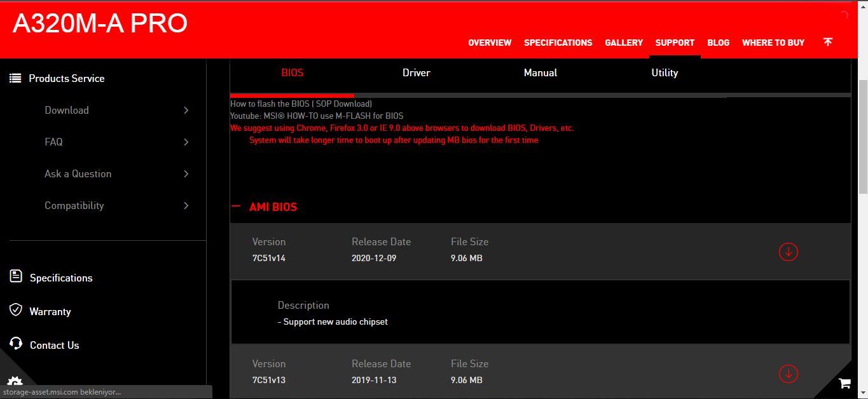Download BIOS 7C51v13 via the red arrow icon

(x=788, y=374)
